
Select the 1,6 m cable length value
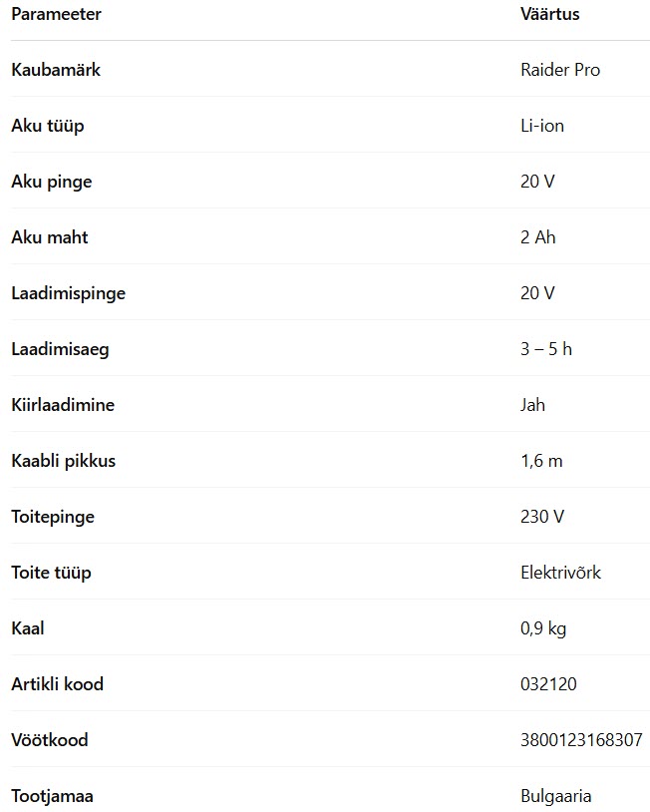click(541, 461)
